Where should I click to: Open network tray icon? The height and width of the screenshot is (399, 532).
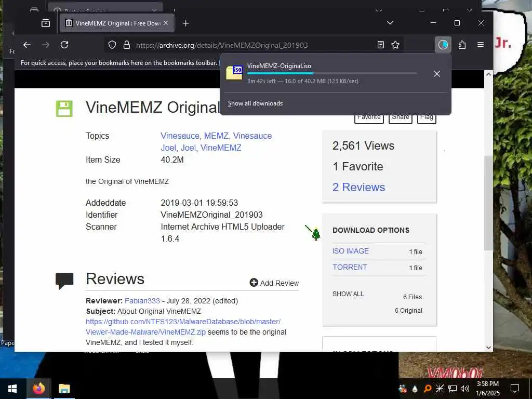coord(453,389)
